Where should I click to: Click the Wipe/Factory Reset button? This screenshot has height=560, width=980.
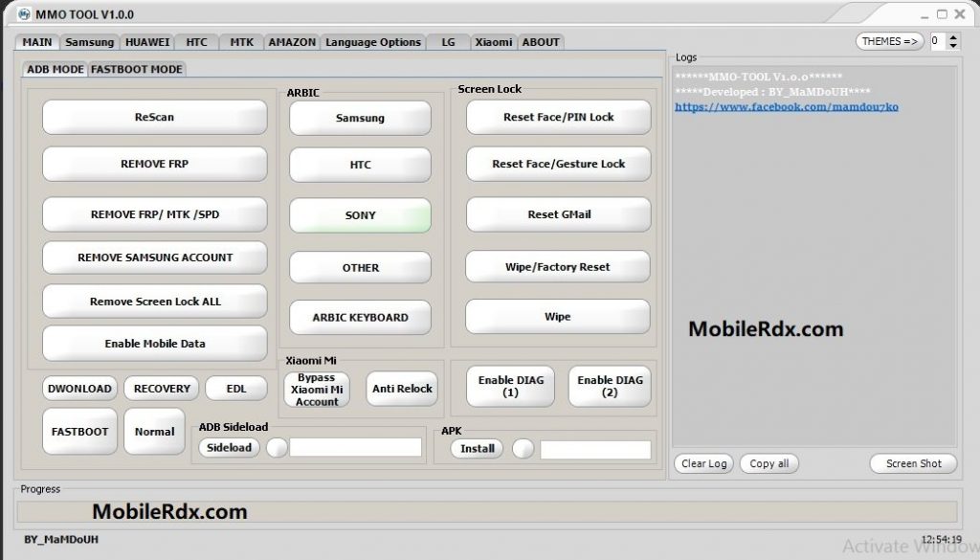tap(558, 267)
